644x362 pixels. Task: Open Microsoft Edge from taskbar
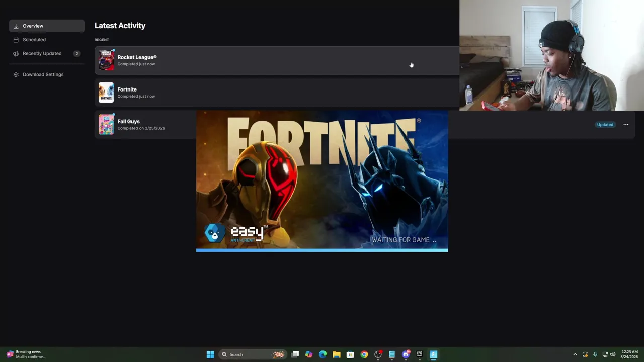323,354
